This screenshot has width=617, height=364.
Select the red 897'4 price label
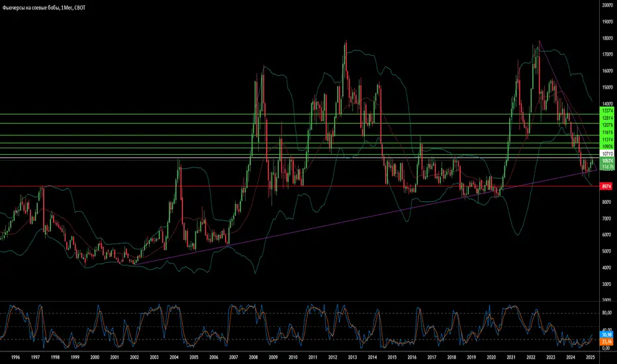[606, 186]
